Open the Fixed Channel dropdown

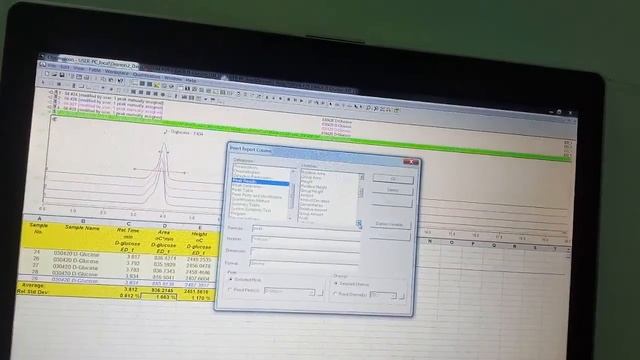(x=393, y=296)
